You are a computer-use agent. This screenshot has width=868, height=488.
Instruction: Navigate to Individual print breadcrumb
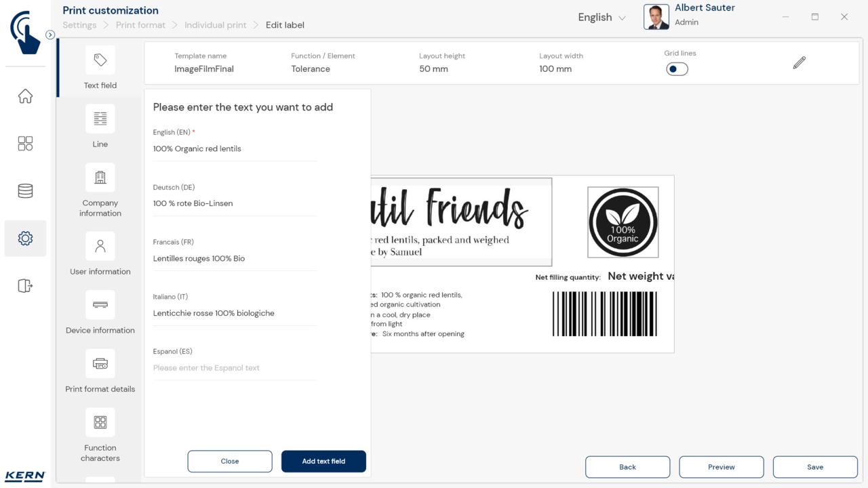point(215,25)
